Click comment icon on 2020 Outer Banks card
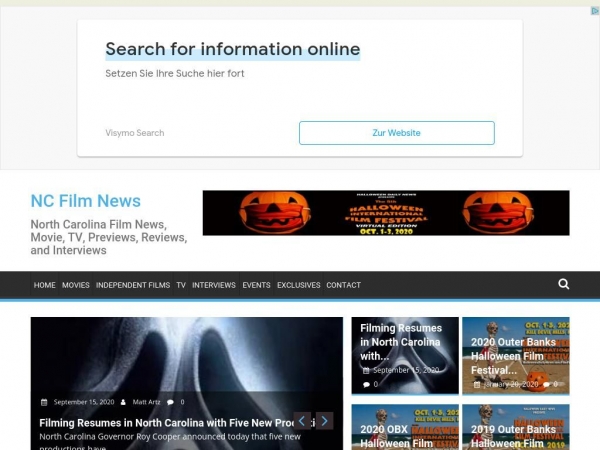The height and width of the screenshot is (450, 600). [546, 384]
